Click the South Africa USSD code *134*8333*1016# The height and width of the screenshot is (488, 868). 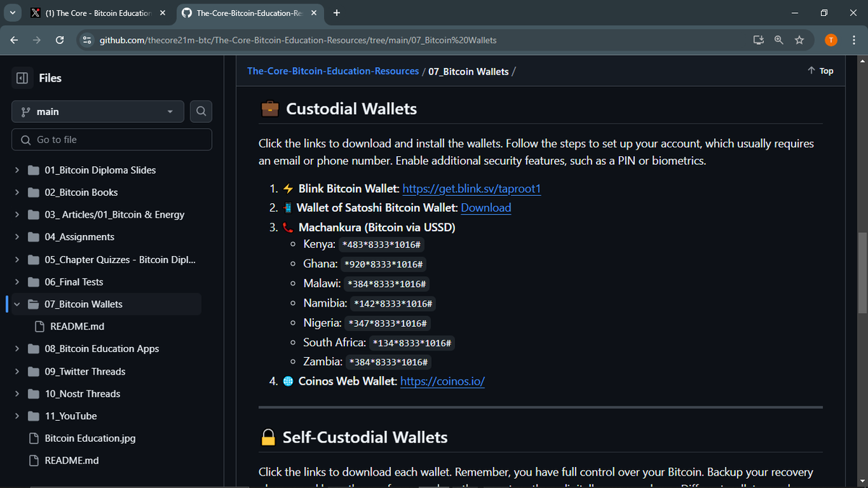pyautogui.click(x=412, y=343)
